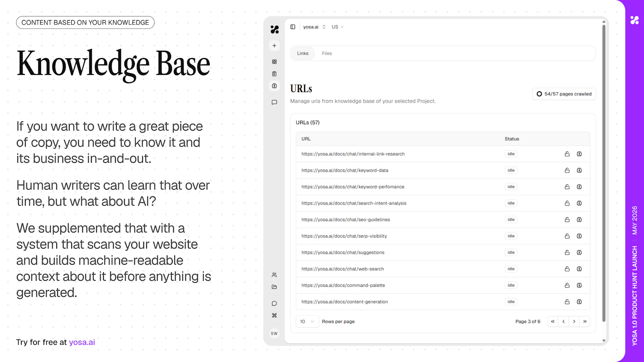The height and width of the screenshot is (362, 644).
Task: Go to the previous page of URLs
Action: [563, 322]
